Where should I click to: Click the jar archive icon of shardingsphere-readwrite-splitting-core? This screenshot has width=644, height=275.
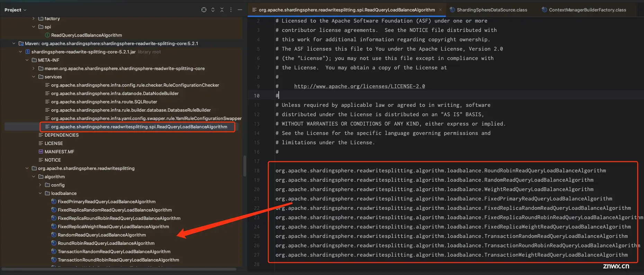pos(28,52)
